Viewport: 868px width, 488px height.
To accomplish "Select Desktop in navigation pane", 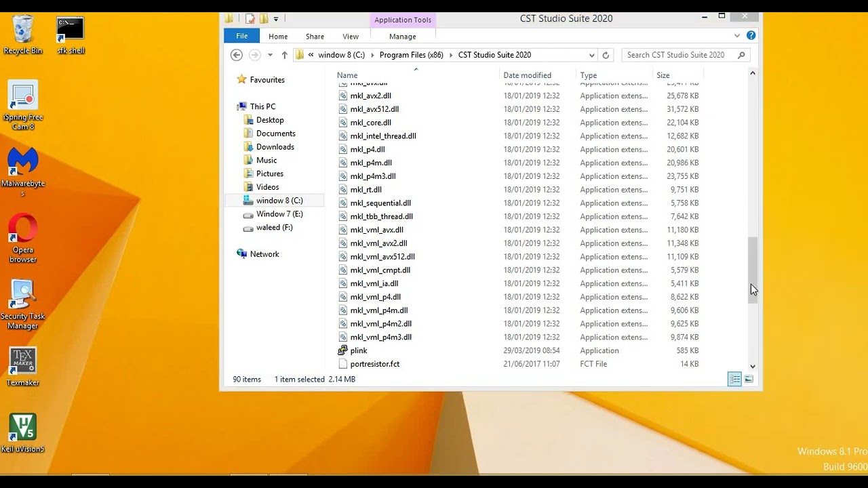I will [270, 120].
